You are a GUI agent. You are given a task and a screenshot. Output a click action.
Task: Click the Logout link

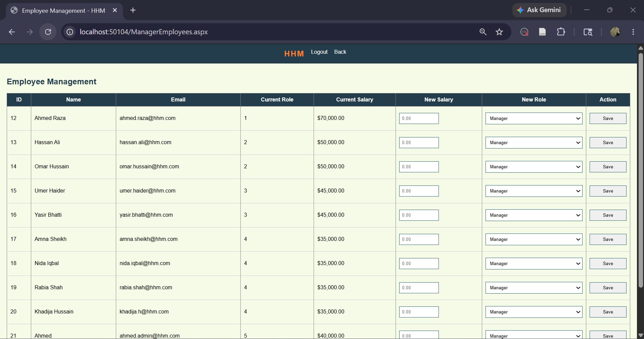point(319,52)
